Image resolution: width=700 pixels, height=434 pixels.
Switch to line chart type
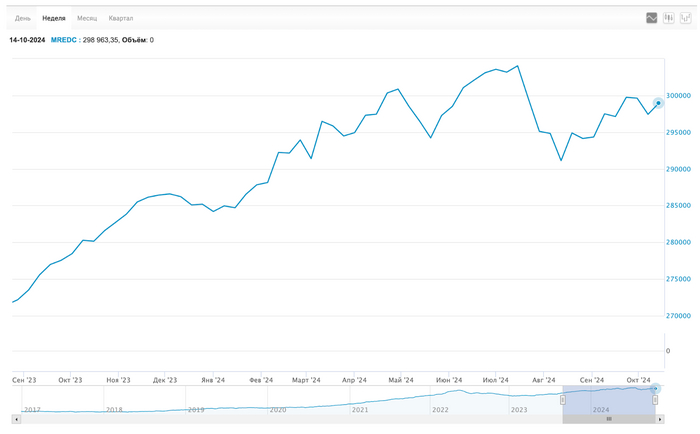coord(651,18)
